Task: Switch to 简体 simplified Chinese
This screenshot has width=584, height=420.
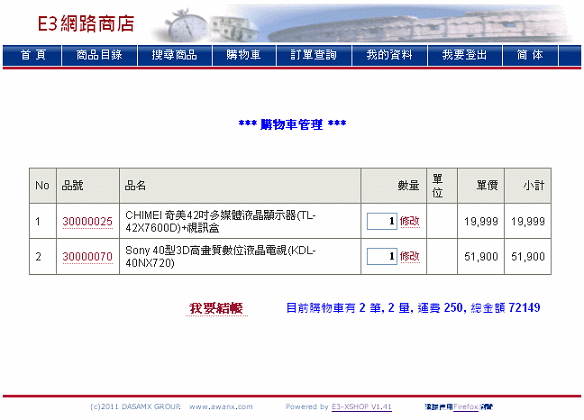Action: click(x=530, y=55)
